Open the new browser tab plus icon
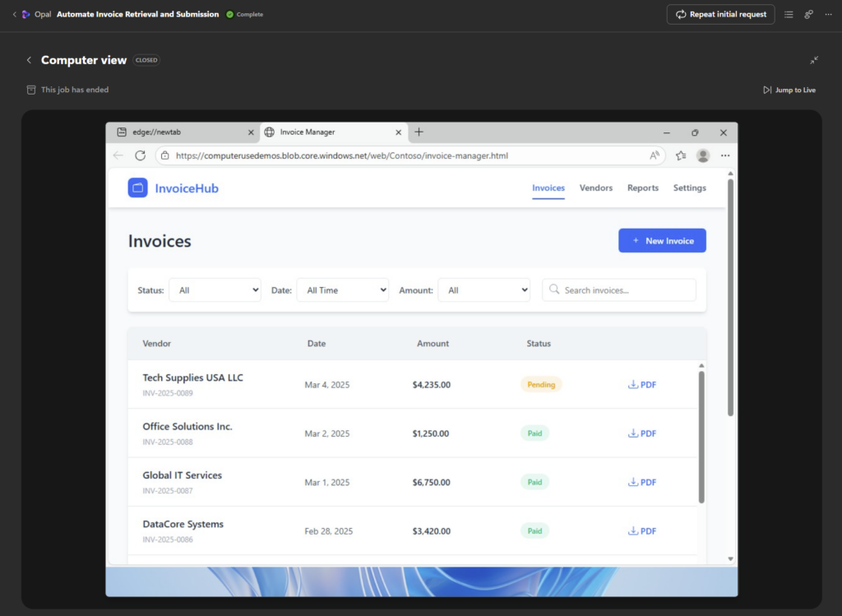Image resolution: width=842 pixels, height=616 pixels. 419,132
